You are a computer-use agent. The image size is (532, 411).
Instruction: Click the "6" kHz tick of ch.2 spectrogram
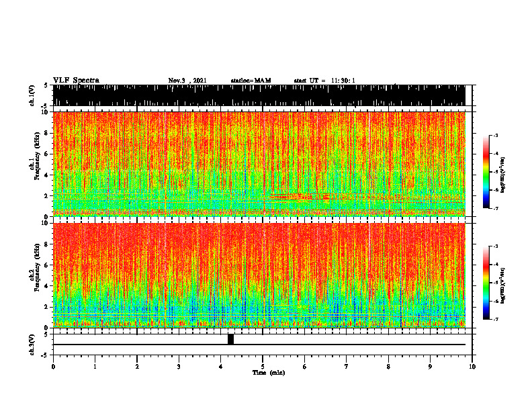tap(48, 265)
